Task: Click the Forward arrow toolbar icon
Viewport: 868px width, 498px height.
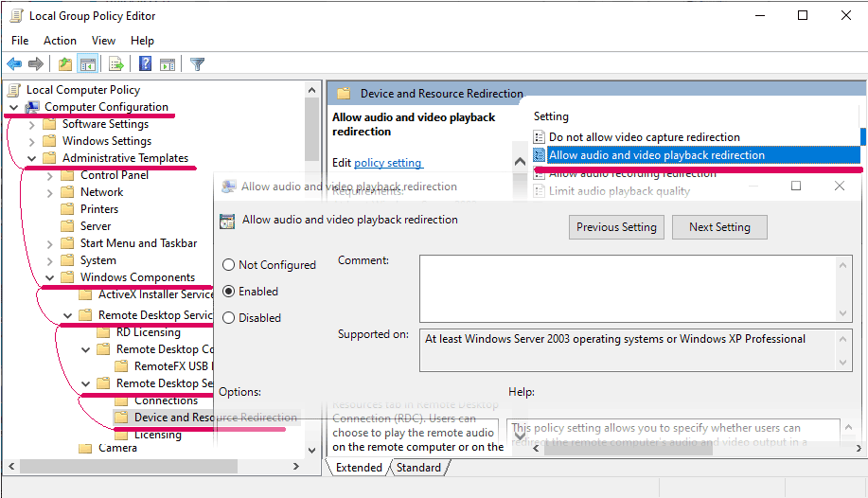Action: [x=36, y=64]
